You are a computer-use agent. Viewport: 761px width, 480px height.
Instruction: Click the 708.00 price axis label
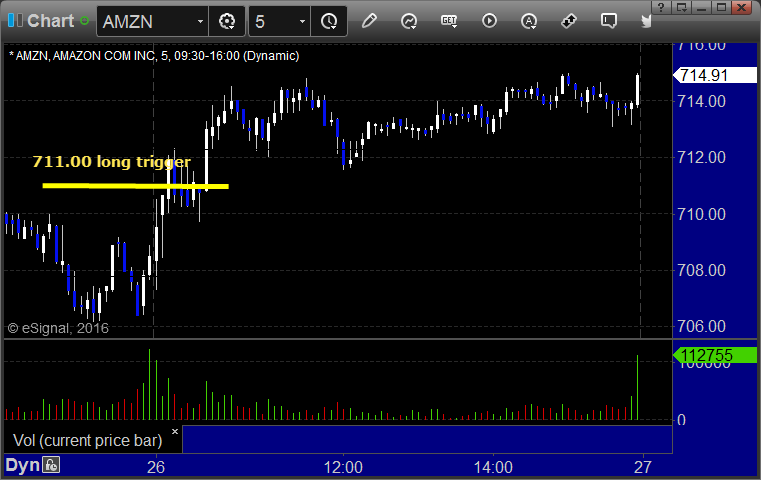pos(701,270)
